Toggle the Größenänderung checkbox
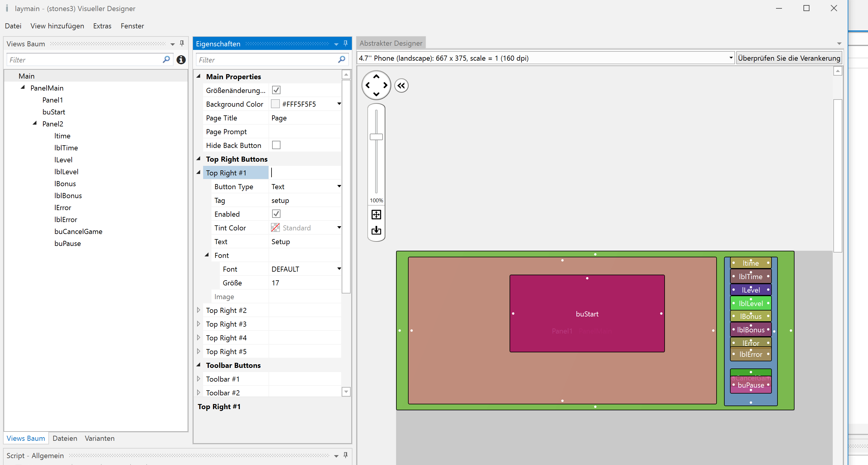 point(276,90)
